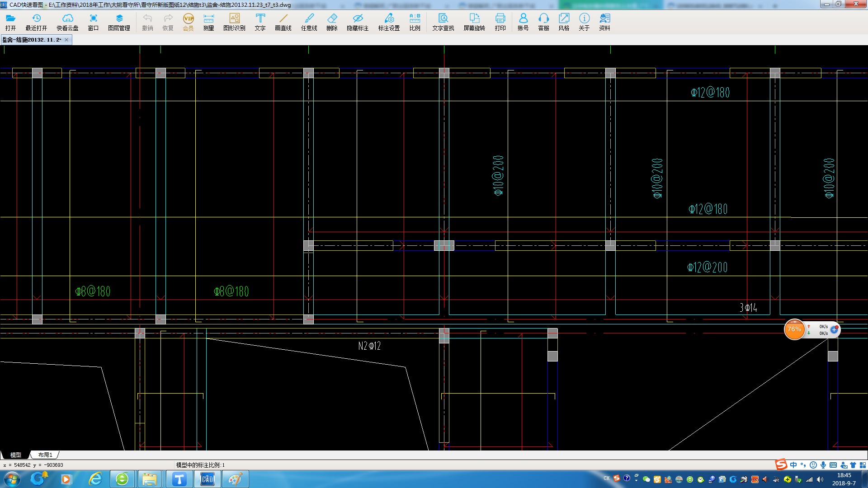Image resolution: width=868 pixels, height=488 pixels.
Task: Open 快看云盘 cloud drive
Action: pos(67,22)
